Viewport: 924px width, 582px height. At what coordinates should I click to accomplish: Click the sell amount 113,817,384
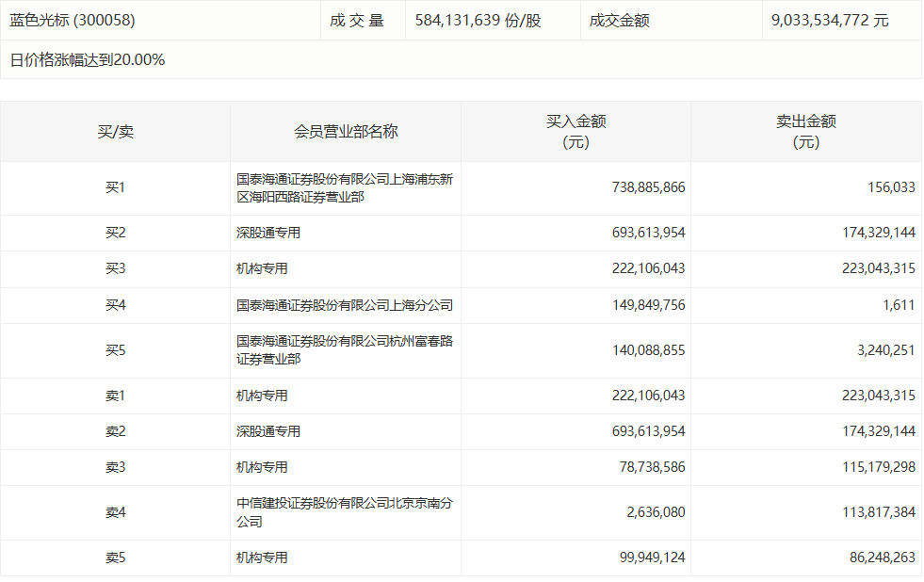[x=874, y=512]
